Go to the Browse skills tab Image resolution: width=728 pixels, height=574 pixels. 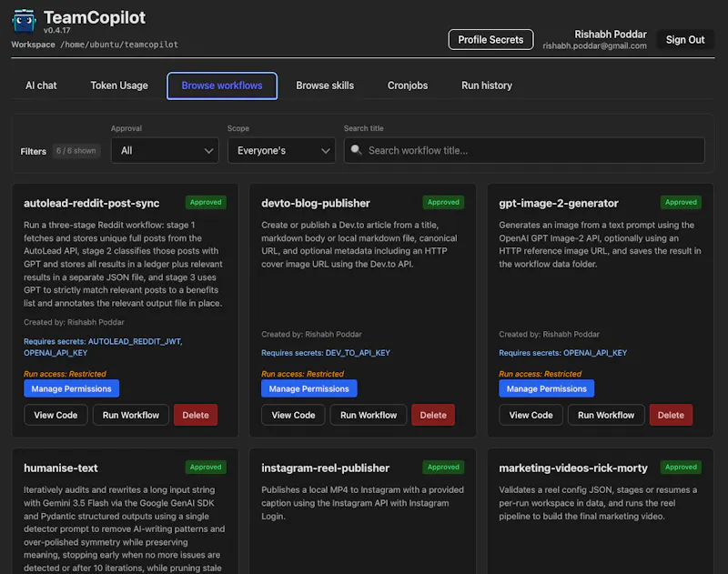(x=325, y=86)
